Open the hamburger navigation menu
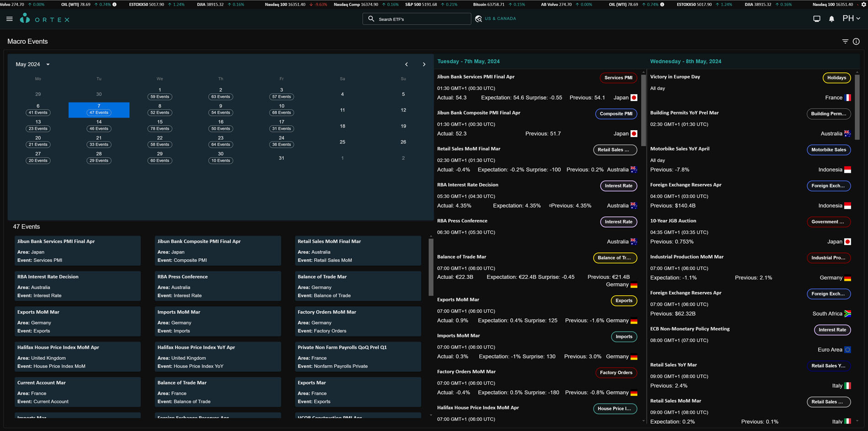Image resolution: width=868 pixels, height=431 pixels. [10, 19]
